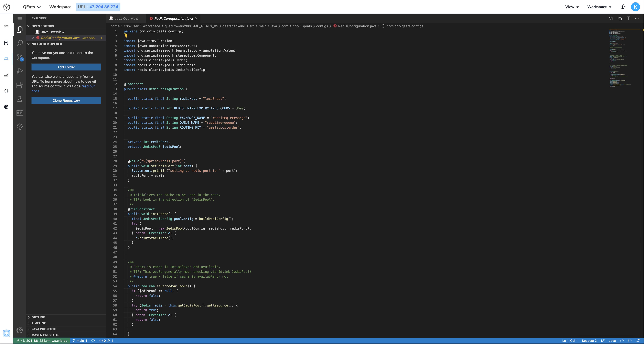The image size is (644, 344).
Task: Click the Workspace menu item in top bar
Action: 60,7
